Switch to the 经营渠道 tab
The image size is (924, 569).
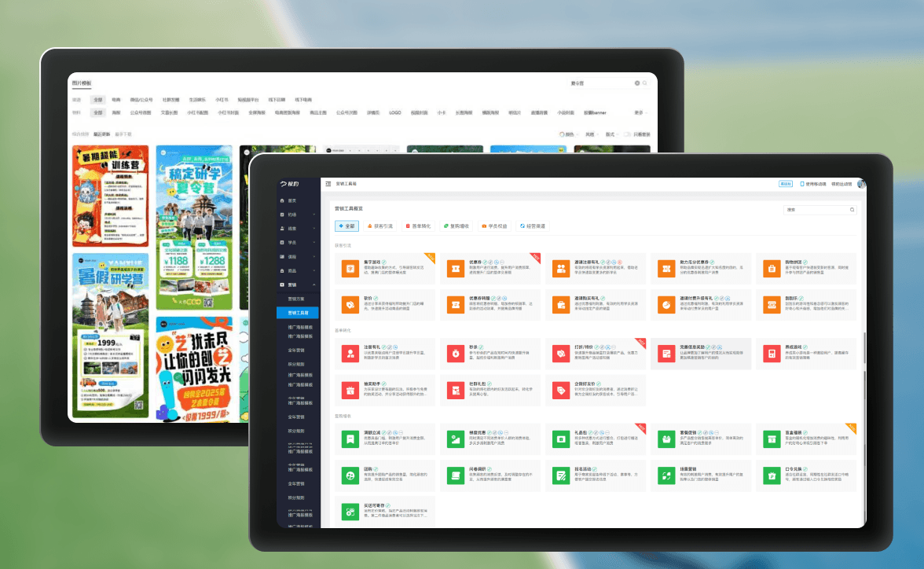533,226
